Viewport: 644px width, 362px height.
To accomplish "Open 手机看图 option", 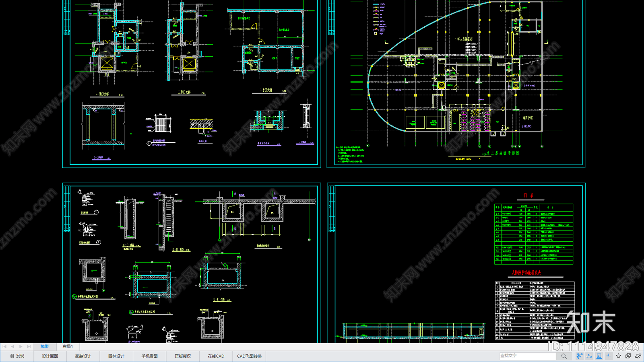I will [149, 356].
